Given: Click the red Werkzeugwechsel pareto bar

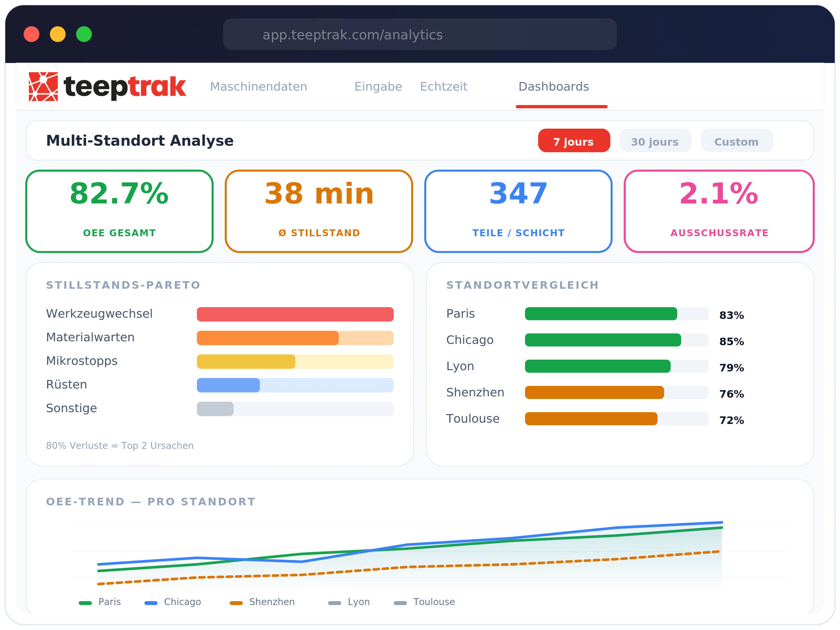Looking at the screenshot, I should click(x=295, y=314).
